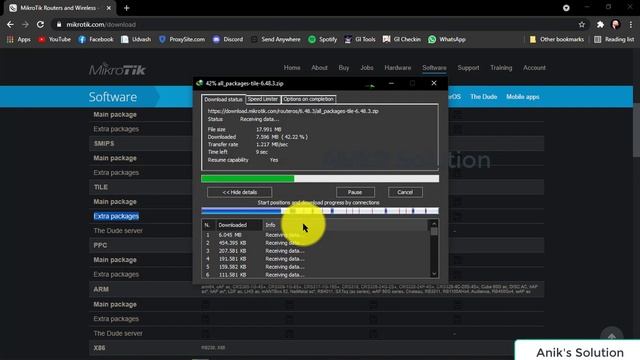Click Main package under SMIPS
The width and height of the screenshot is (640, 360).
tap(115, 158)
